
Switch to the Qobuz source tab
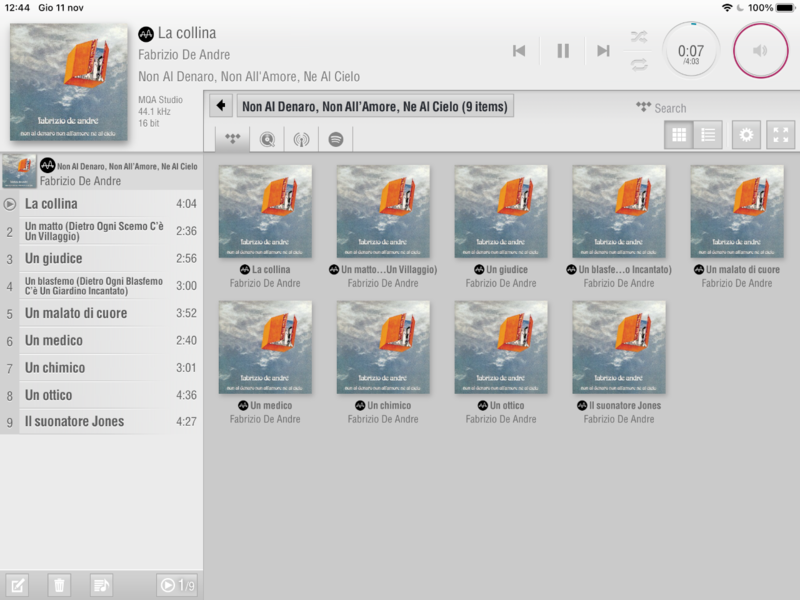point(267,139)
